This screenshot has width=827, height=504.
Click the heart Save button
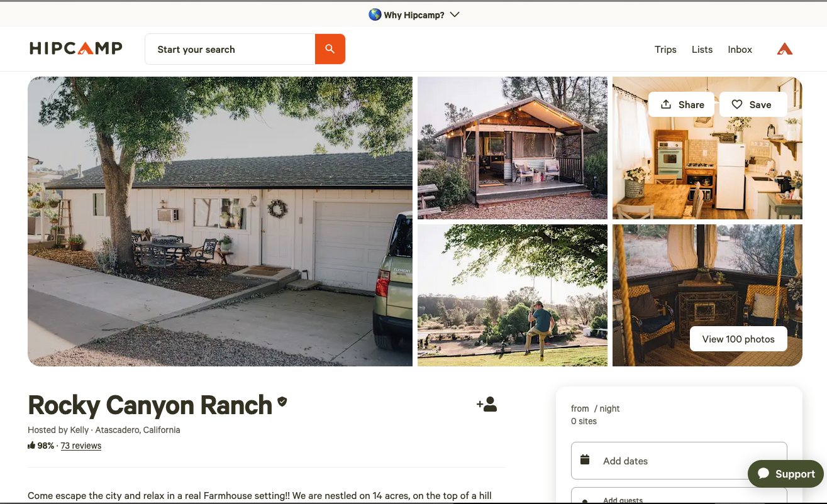[753, 104]
